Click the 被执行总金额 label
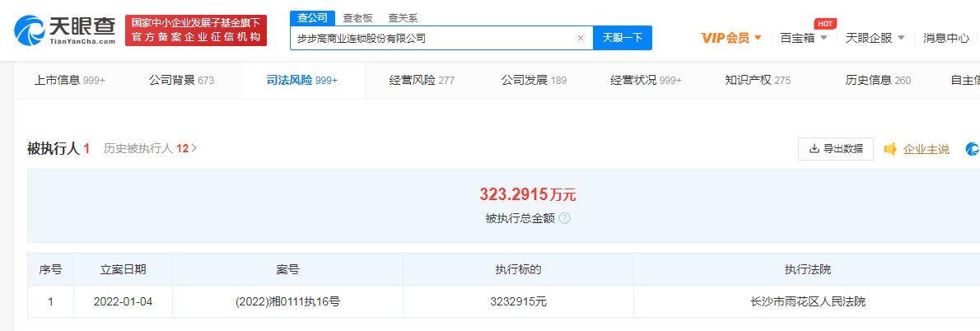The image size is (980, 331). 520,218
